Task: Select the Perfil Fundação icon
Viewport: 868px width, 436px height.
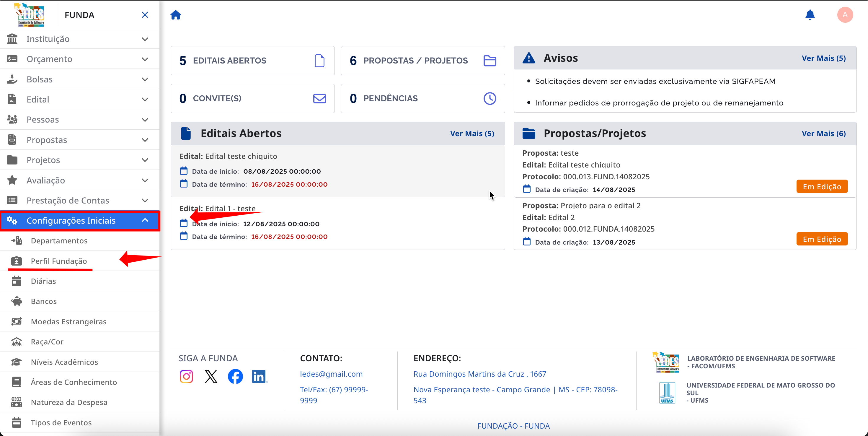Action: [16, 261]
